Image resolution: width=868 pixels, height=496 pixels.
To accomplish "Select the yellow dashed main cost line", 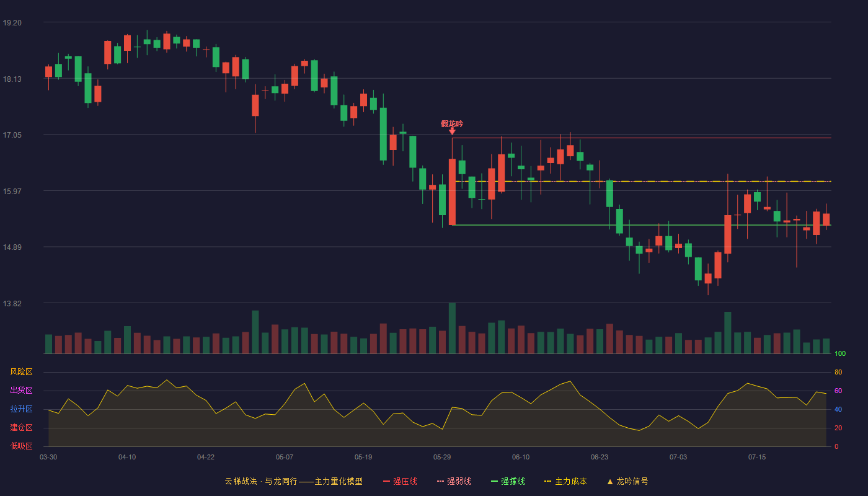I will (642, 182).
